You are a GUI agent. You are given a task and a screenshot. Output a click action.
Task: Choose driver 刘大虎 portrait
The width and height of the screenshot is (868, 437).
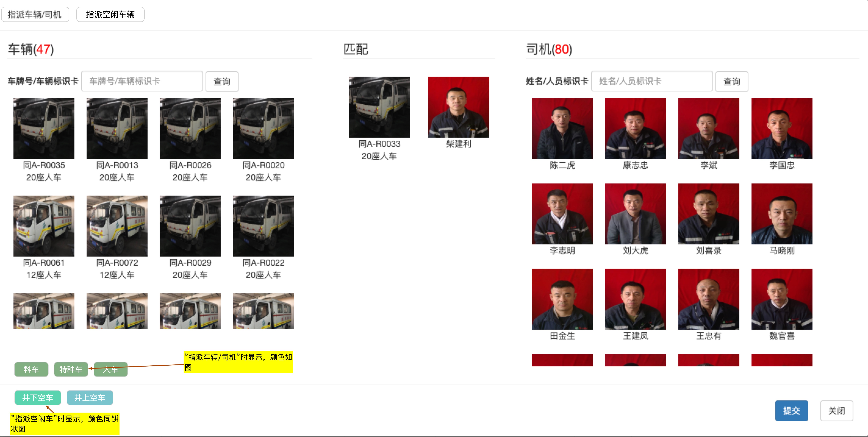tap(635, 214)
